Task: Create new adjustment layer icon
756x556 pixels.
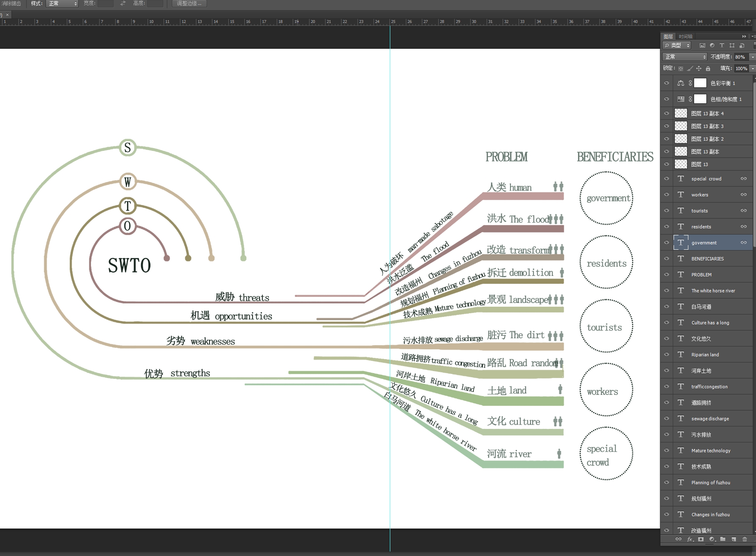Action: [x=712, y=539]
